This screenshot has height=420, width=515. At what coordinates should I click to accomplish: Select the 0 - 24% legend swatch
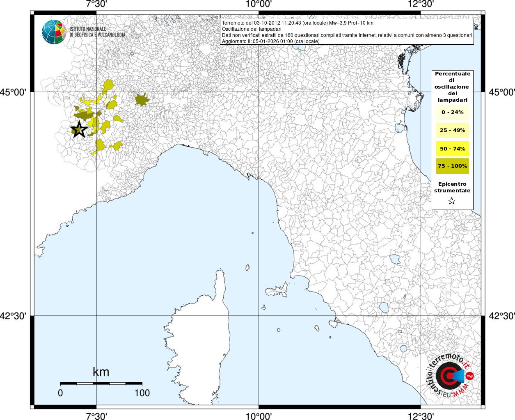[452, 112]
